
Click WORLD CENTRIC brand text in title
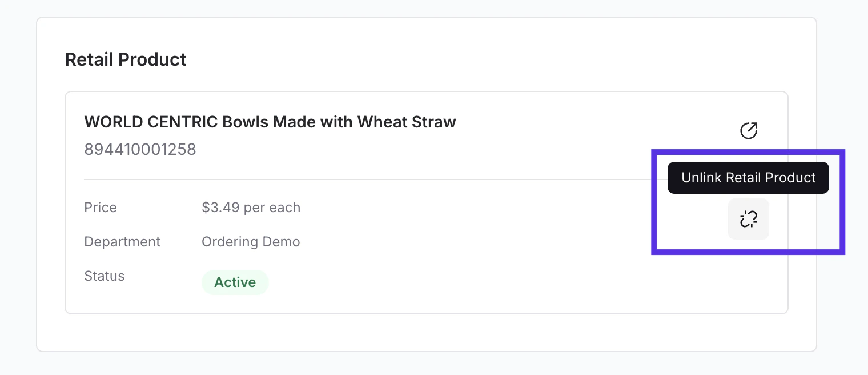tap(150, 122)
